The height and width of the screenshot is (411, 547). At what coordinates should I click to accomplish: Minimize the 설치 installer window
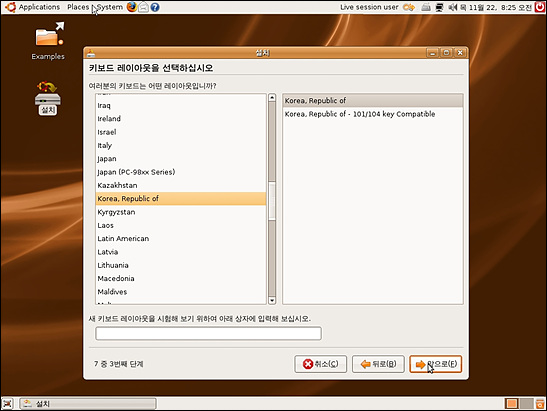point(433,53)
